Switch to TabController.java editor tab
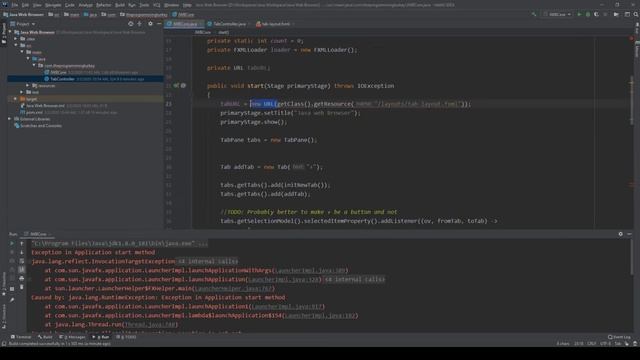The height and width of the screenshot is (360, 640). (226, 24)
